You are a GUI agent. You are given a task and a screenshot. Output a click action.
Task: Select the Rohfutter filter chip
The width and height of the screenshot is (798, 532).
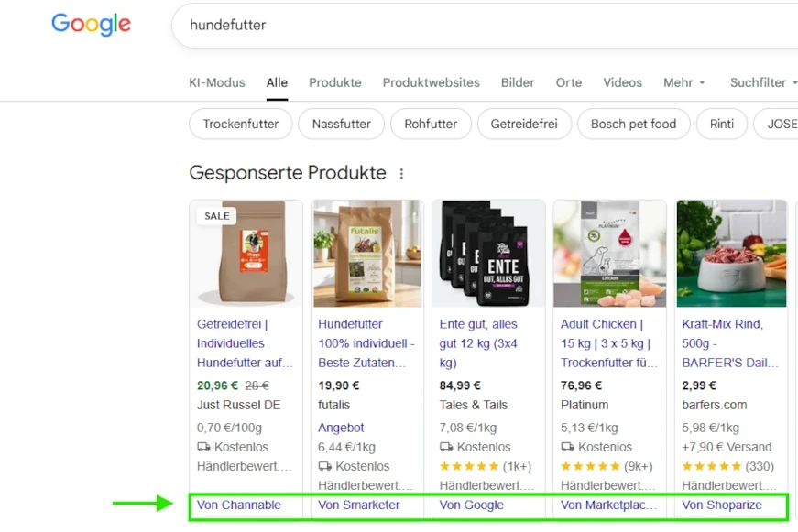(x=431, y=124)
